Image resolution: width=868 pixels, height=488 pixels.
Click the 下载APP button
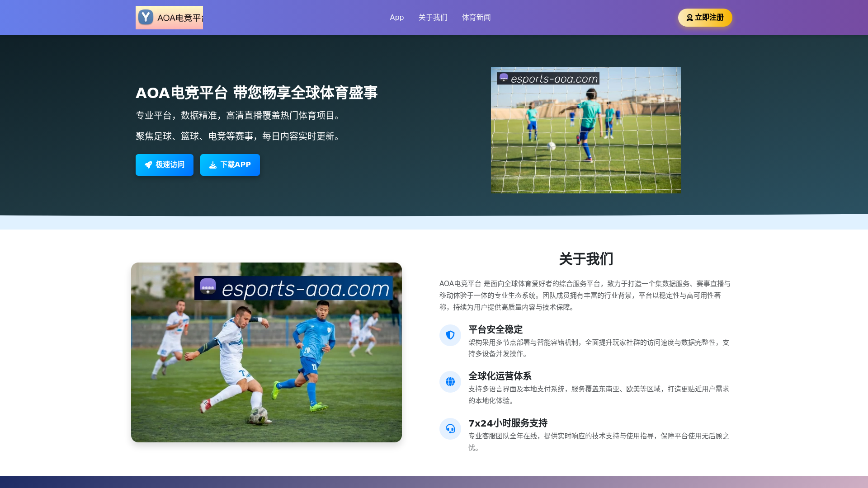230,165
